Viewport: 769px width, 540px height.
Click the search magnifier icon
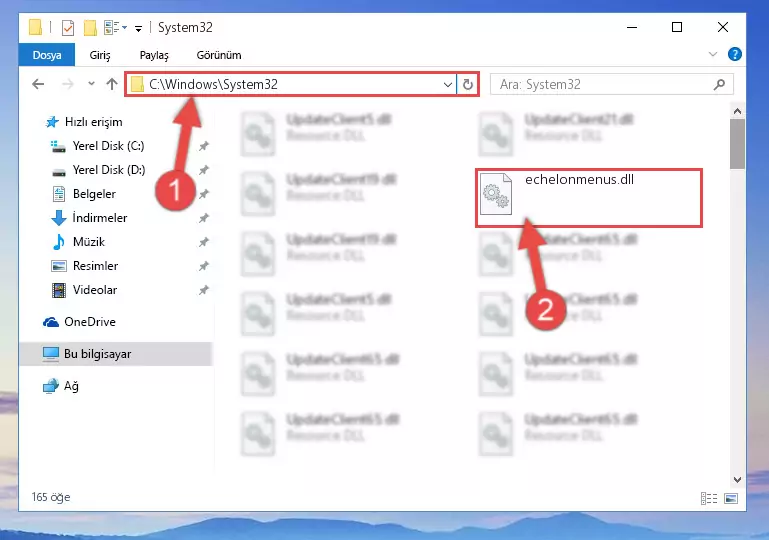click(719, 84)
